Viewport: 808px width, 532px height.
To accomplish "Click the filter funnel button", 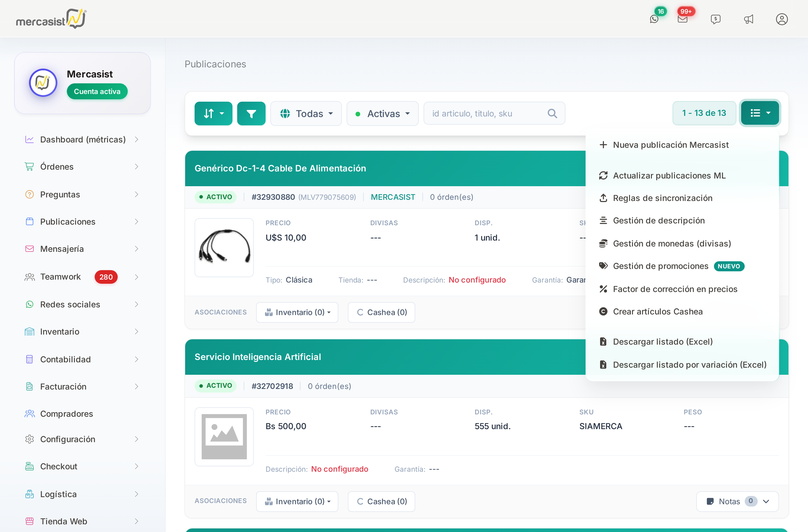I will [251, 113].
